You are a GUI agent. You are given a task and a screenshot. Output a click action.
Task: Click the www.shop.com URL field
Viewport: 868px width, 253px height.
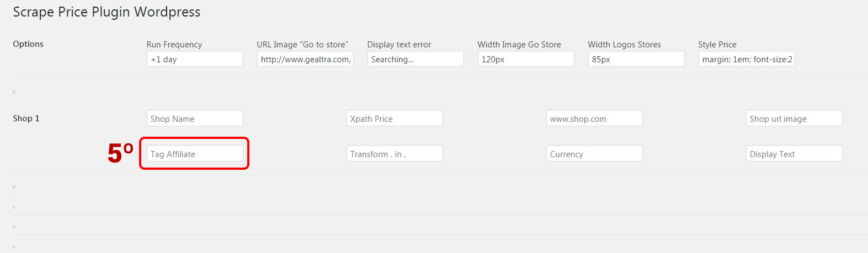pyautogui.click(x=594, y=119)
